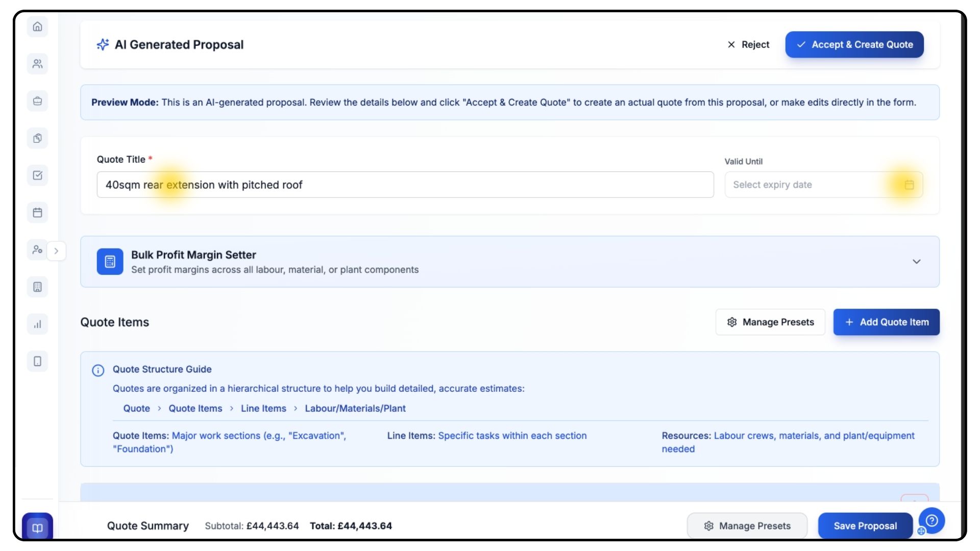
Task: Click Accept & Create Quote button
Action: 854,44
